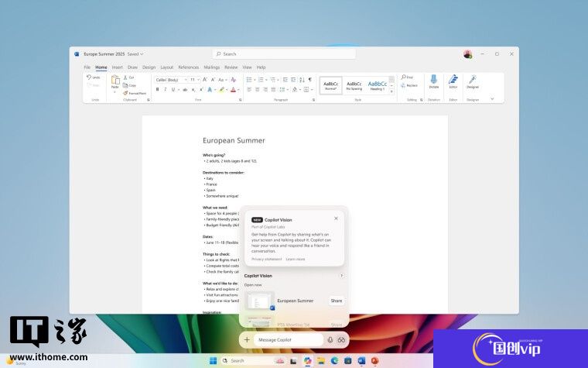Click the multilevel list icon
Screen dimensions: 588x368
[x=273, y=80]
